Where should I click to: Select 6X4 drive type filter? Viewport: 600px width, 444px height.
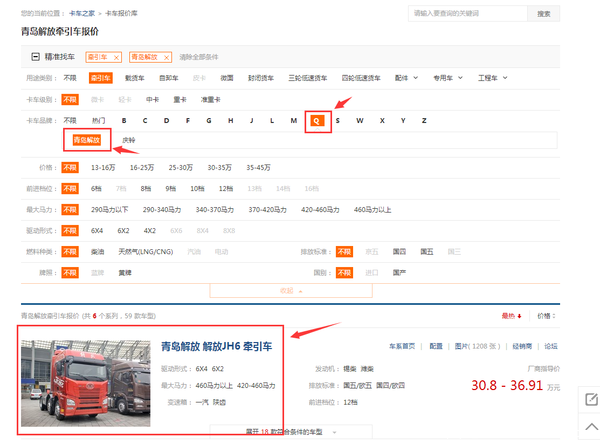(97, 230)
